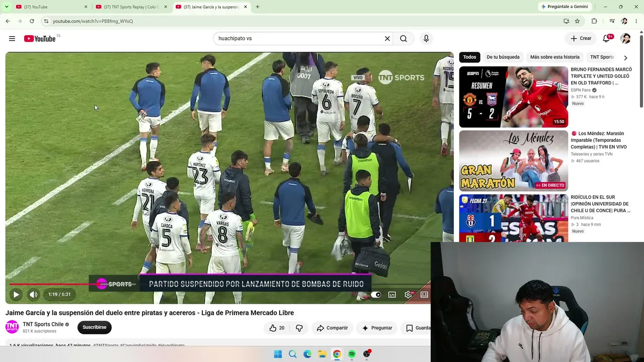This screenshot has height=362, width=644.
Task: Open the YouTube account avatar menu
Action: 625,38
